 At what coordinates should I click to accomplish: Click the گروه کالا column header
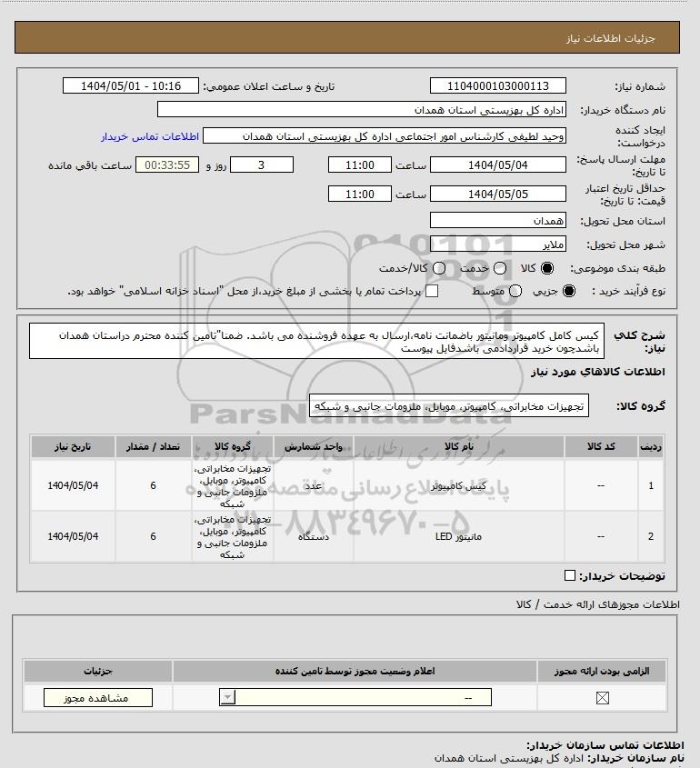point(233,446)
